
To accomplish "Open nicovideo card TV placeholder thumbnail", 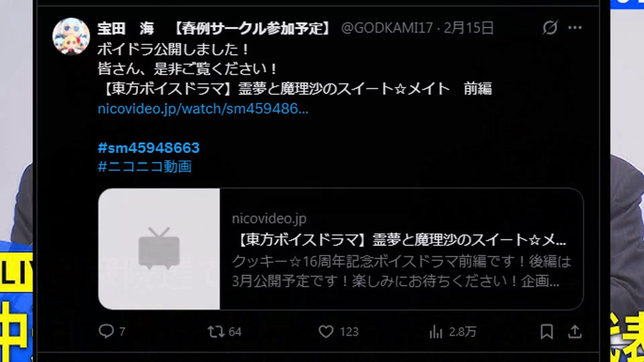I will [159, 249].
